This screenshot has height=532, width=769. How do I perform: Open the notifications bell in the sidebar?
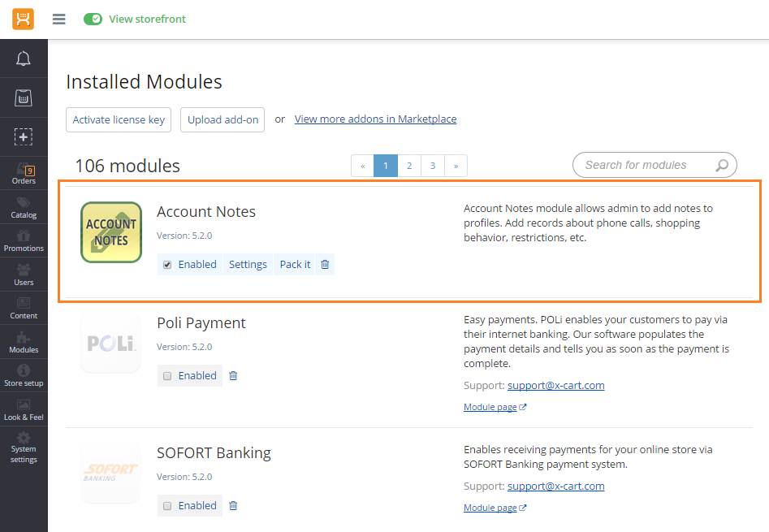point(23,58)
